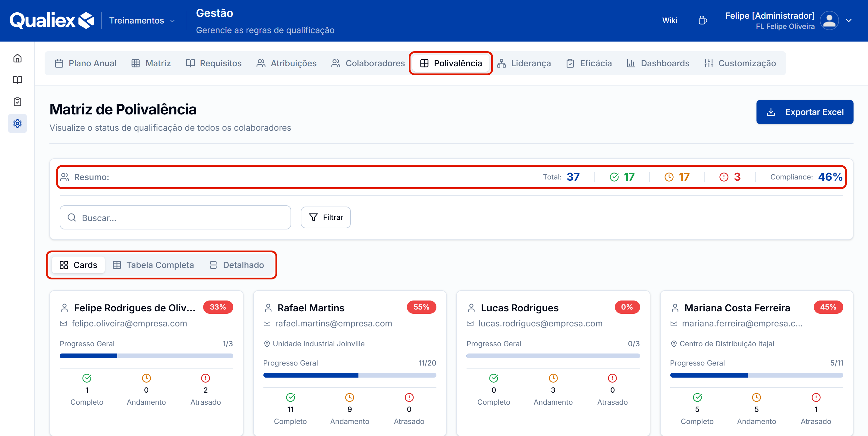
Task: Switch to Cards view
Action: (x=78, y=265)
